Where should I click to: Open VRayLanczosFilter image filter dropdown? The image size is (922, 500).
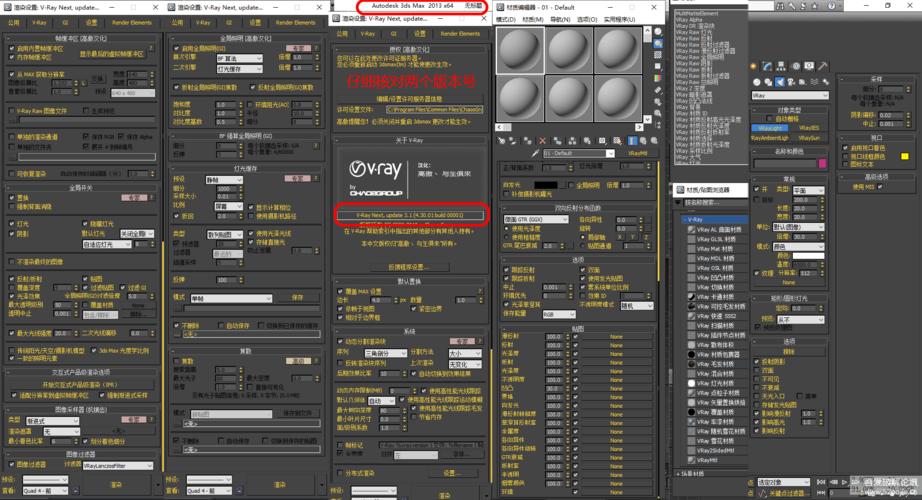[x=118, y=466]
